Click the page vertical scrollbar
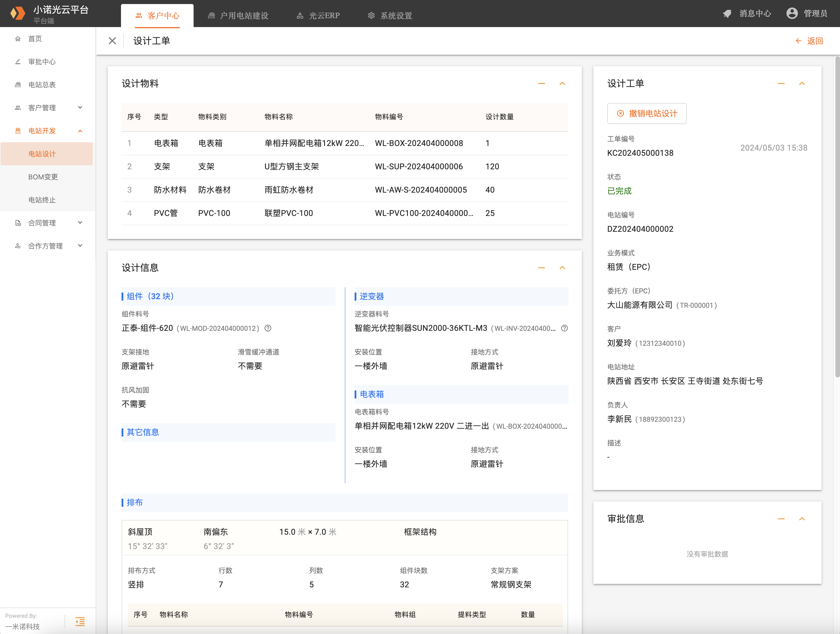The height and width of the screenshot is (634, 840). click(837, 217)
